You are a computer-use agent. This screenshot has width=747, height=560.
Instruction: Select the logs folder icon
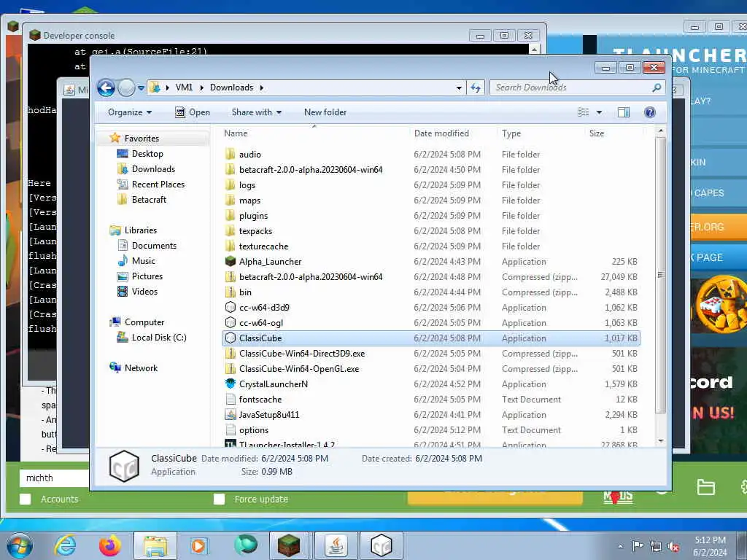point(230,184)
